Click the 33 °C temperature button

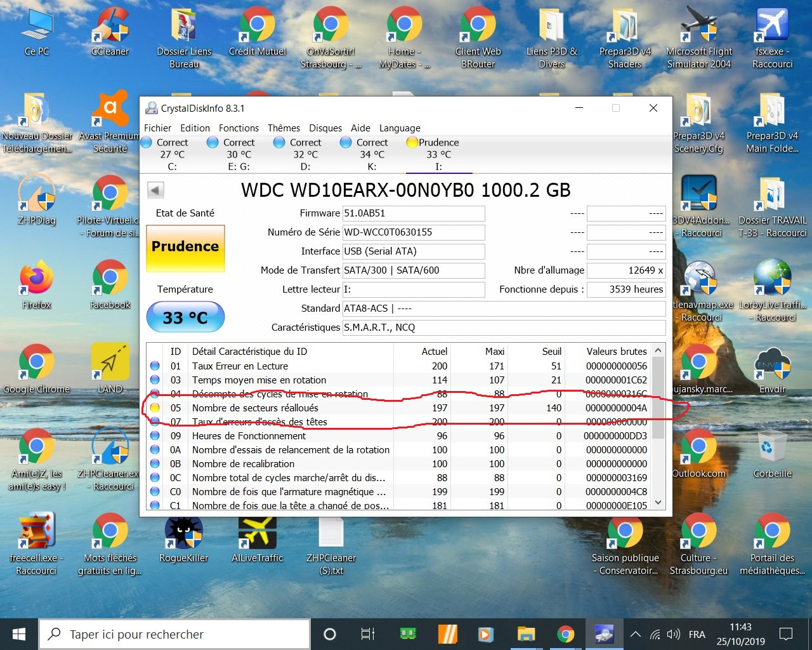pos(185,317)
